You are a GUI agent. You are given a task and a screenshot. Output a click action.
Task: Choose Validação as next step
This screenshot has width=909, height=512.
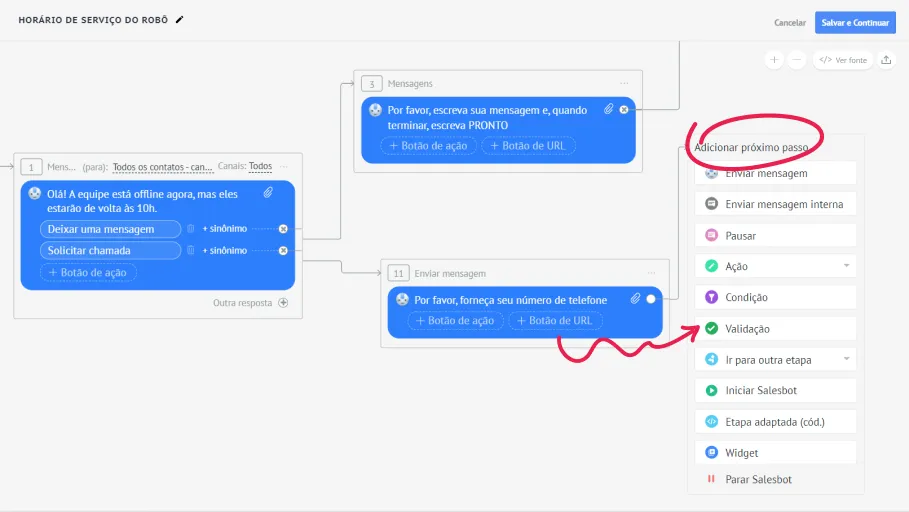(775, 329)
